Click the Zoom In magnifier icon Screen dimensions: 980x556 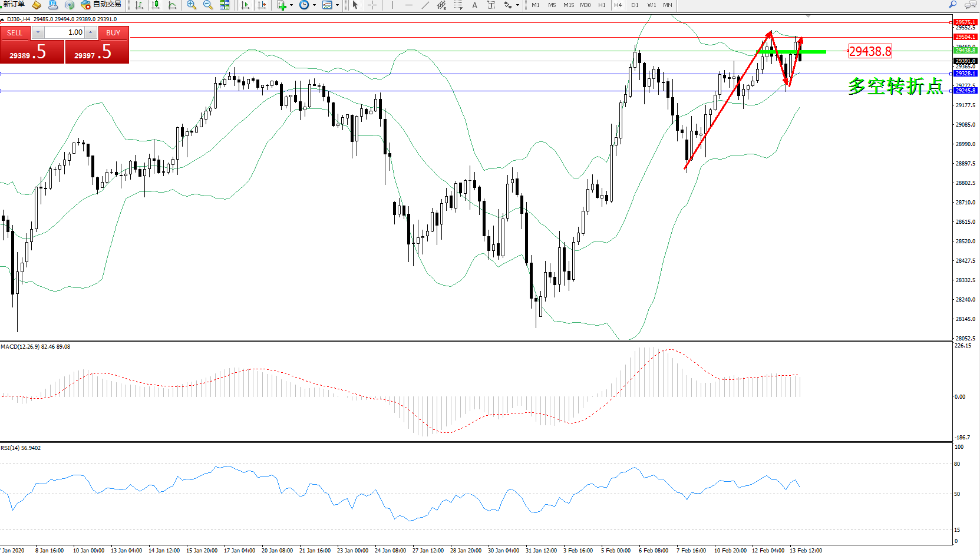click(192, 5)
